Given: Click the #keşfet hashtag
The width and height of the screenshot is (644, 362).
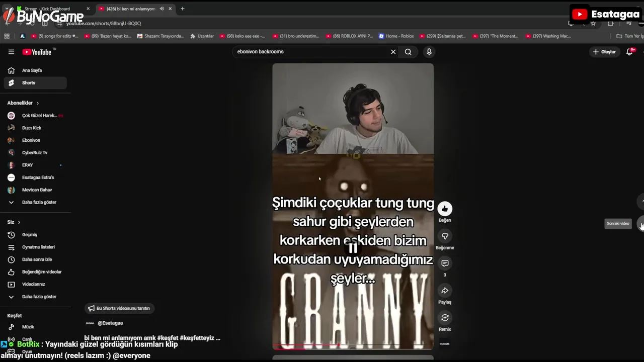Looking at the screenshot, I should (x=167, y=338).
